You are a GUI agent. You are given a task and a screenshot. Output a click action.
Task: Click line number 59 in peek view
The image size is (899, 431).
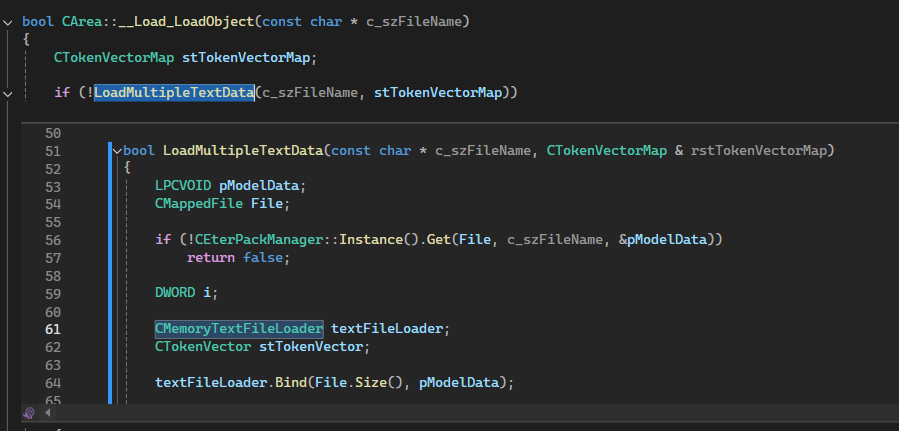(x=52, y=293)
